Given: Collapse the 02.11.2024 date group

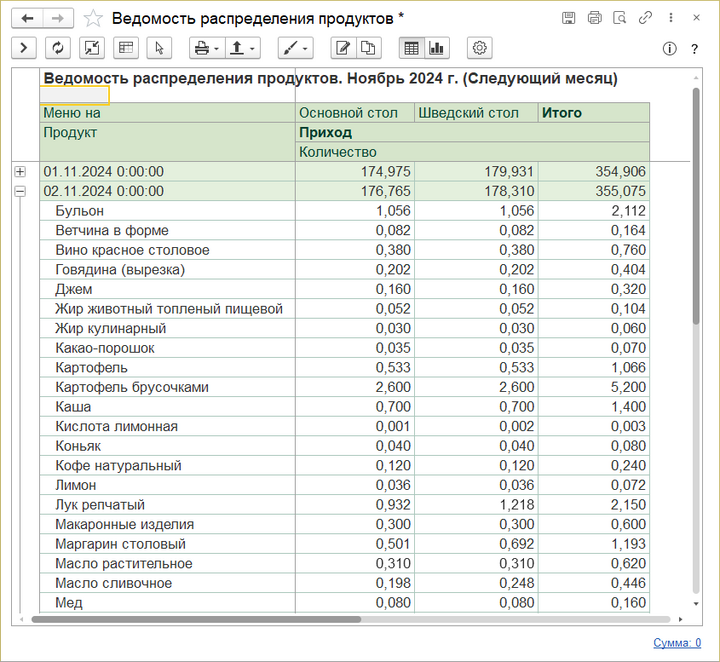Looking at the screenshot, I should 20,191.
